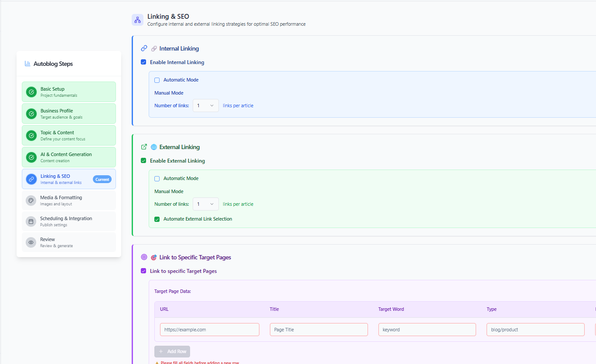Uncheck Enable Internal Linking

click(x=143, y=62)
